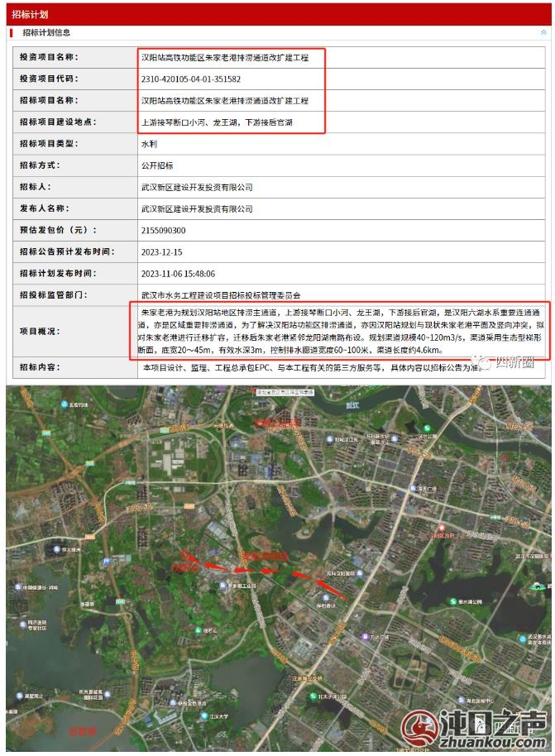Screen dimensions: 555x756
Task: Select estimated contract price 2155090300
Action: [164, 231]
